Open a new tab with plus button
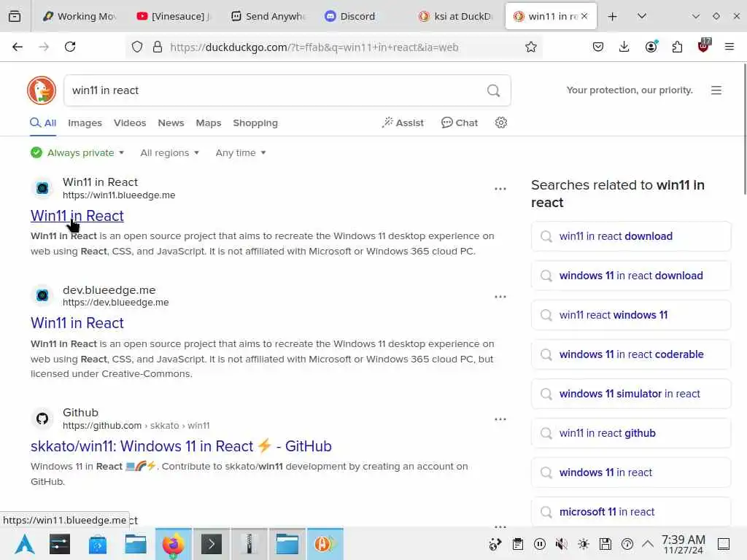 click(x=613, y=17)
